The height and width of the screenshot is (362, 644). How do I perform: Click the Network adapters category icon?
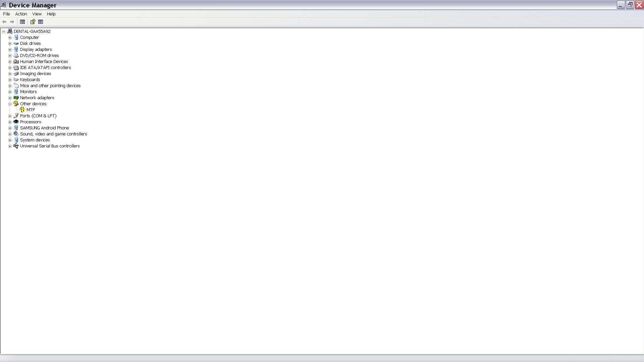[x=16, y=98]
